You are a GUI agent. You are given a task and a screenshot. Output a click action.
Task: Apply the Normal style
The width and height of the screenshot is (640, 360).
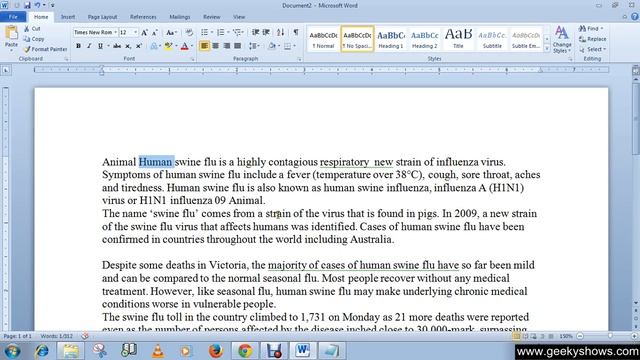[x=323, y=39]
